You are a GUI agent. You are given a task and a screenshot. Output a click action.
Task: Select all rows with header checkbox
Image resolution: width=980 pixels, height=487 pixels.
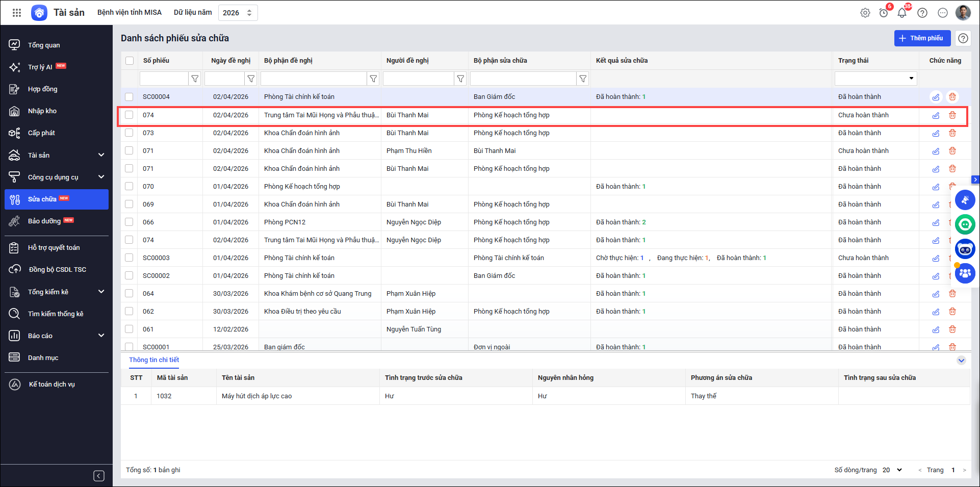130,61
